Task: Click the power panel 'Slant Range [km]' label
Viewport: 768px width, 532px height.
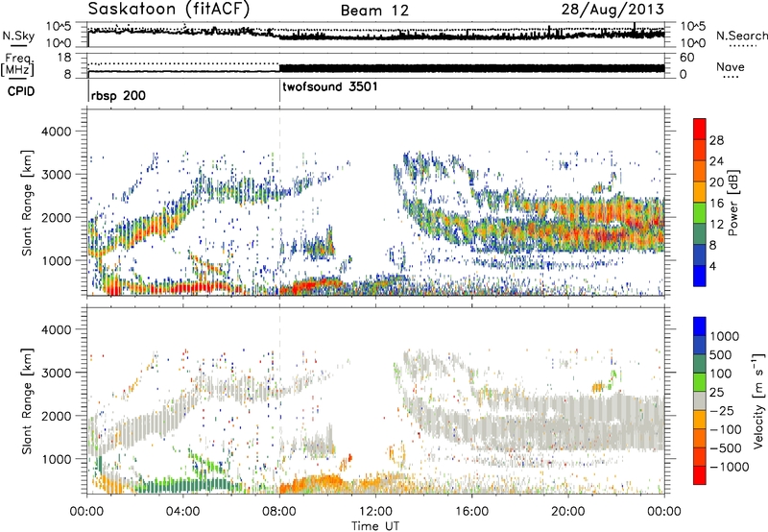Action: [x=27, y=203]
